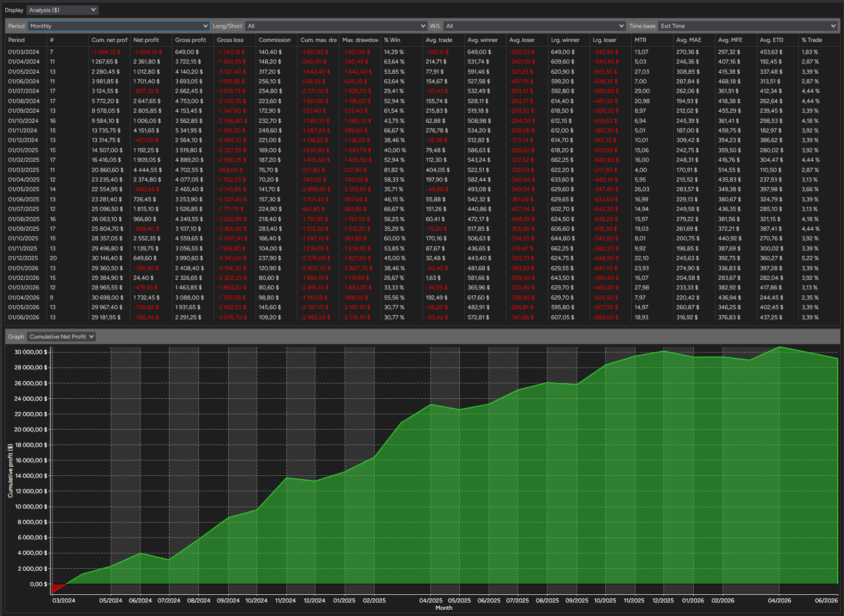The height and width of the screenshot is (616, 844).
Task: Select the 01/09/2025 period row
Action: click(x=423, y=229)
